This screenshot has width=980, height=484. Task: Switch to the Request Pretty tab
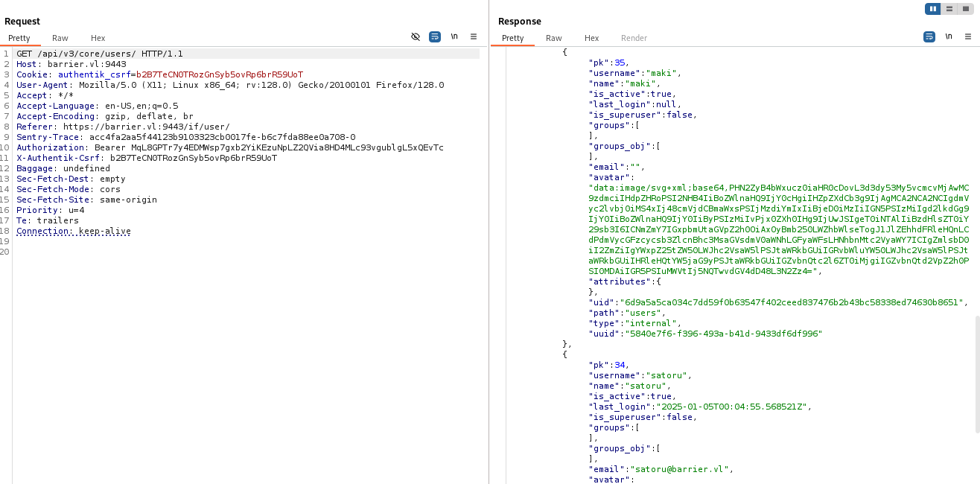coord(19,38)
